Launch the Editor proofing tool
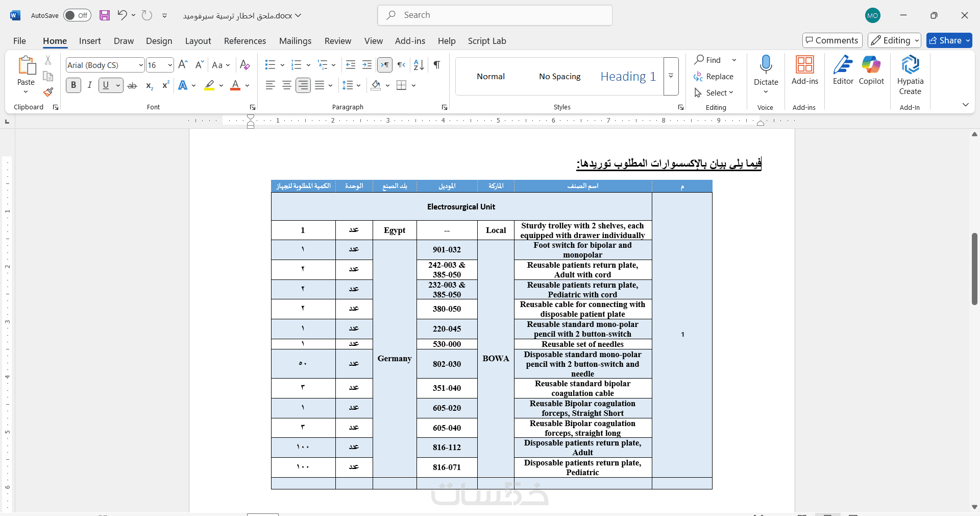Screen dimensions: 980x516 click(x=843, y=70)
